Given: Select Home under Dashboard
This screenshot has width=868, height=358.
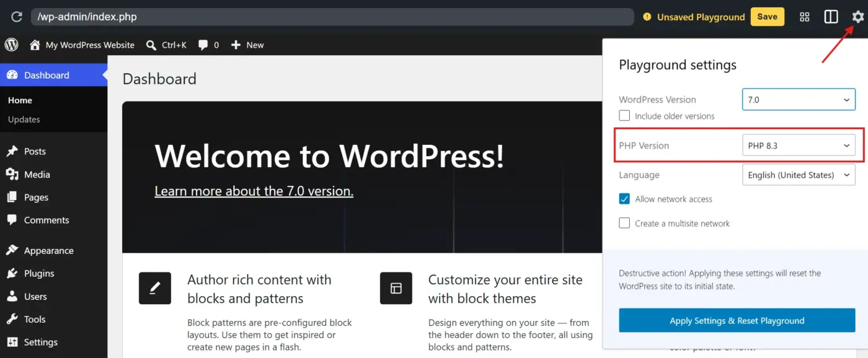Looking at the screenshot, I should [x=20, y=100].
